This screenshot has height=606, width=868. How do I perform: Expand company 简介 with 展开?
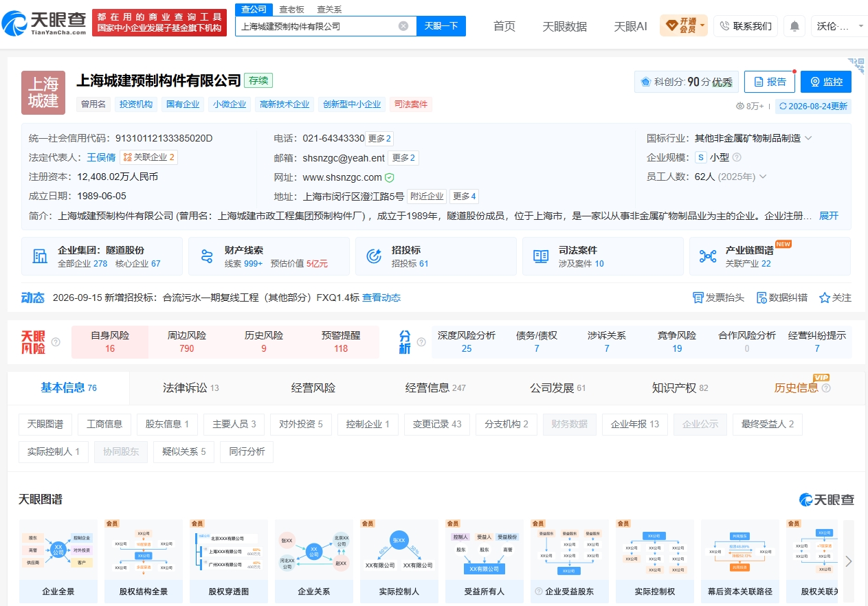pos(829,216)
